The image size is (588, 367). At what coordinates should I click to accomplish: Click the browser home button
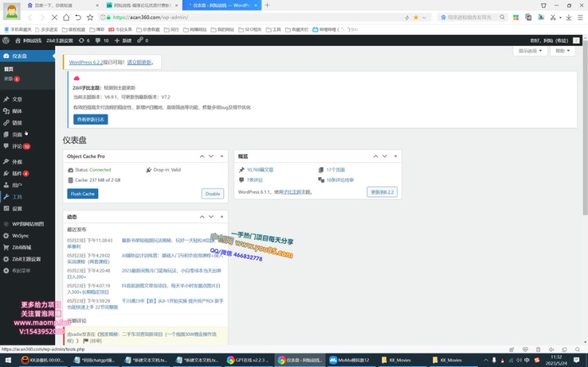click(66, 17)
